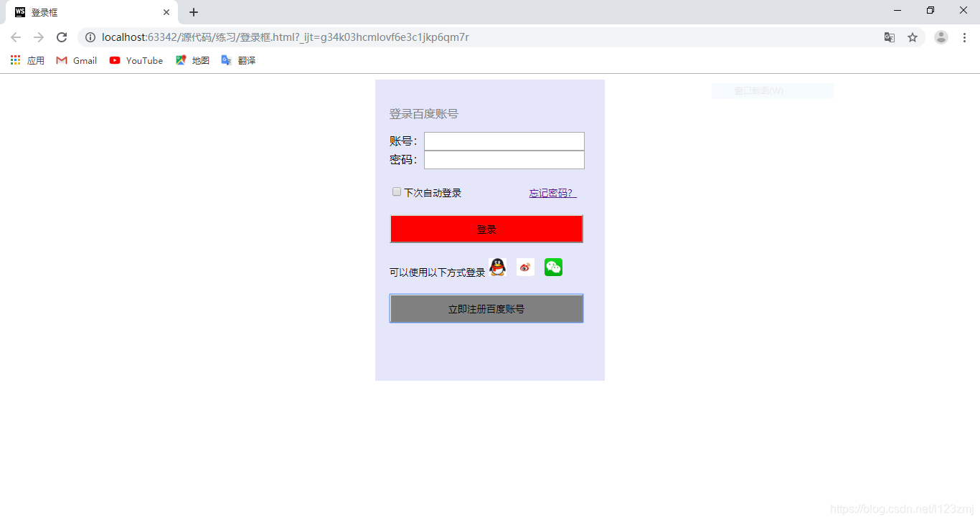Click the 登录百度账号 heading text
Screen dimensions: 980x522
[424, 113]
